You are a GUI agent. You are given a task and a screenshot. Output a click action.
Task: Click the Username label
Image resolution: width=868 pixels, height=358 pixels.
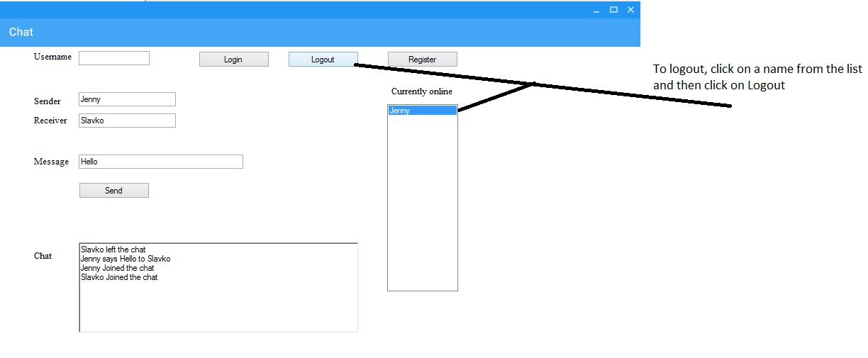coord(52,57)
